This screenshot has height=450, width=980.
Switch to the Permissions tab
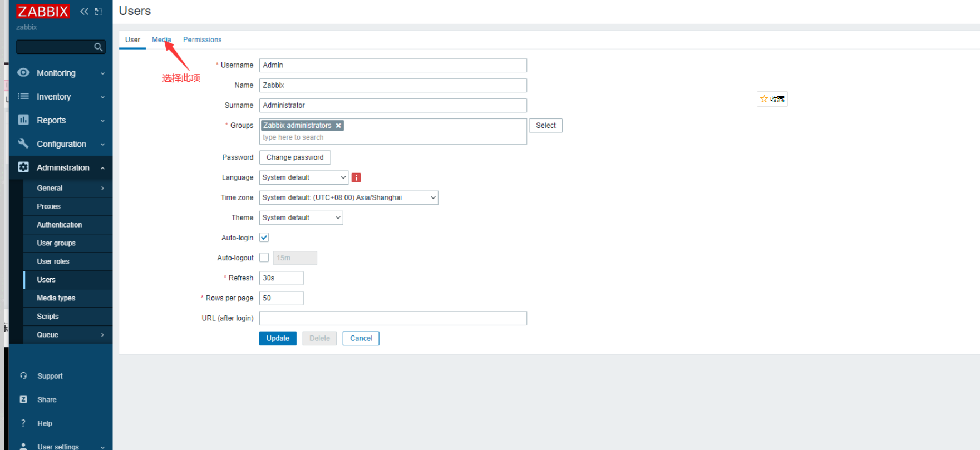click(x=202, y=39)
